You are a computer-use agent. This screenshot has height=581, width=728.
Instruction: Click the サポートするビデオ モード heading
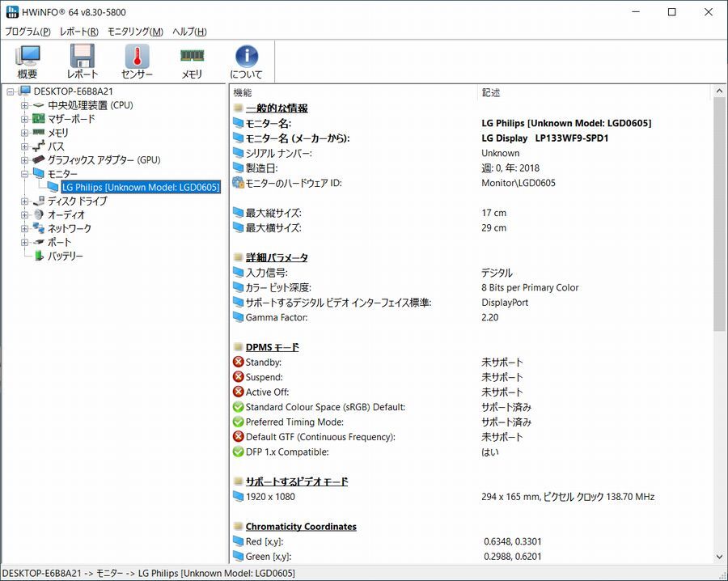point(297,481)
